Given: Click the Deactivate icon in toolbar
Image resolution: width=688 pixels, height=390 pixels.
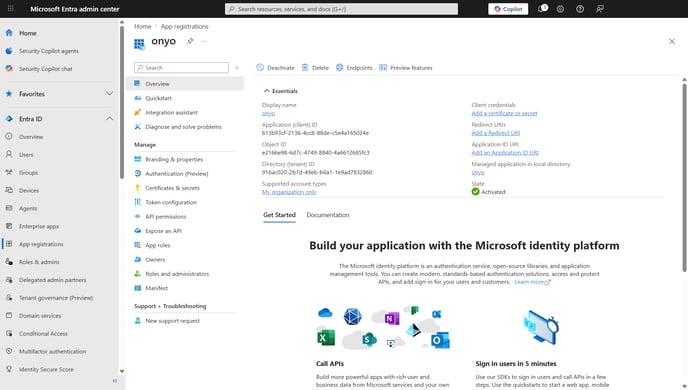Looking at the screenshot, I should pos(260,67).
